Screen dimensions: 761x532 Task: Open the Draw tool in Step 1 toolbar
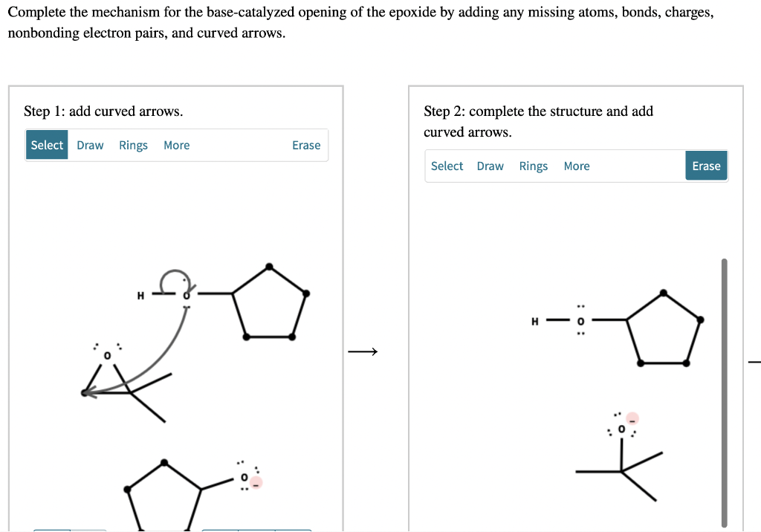(x=90, y=145)
